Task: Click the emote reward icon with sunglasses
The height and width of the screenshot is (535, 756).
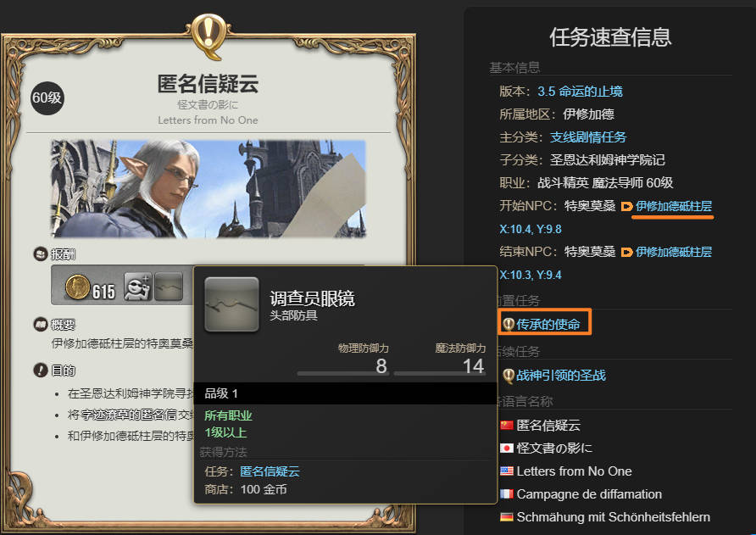Action: click(x=138, y=287)
